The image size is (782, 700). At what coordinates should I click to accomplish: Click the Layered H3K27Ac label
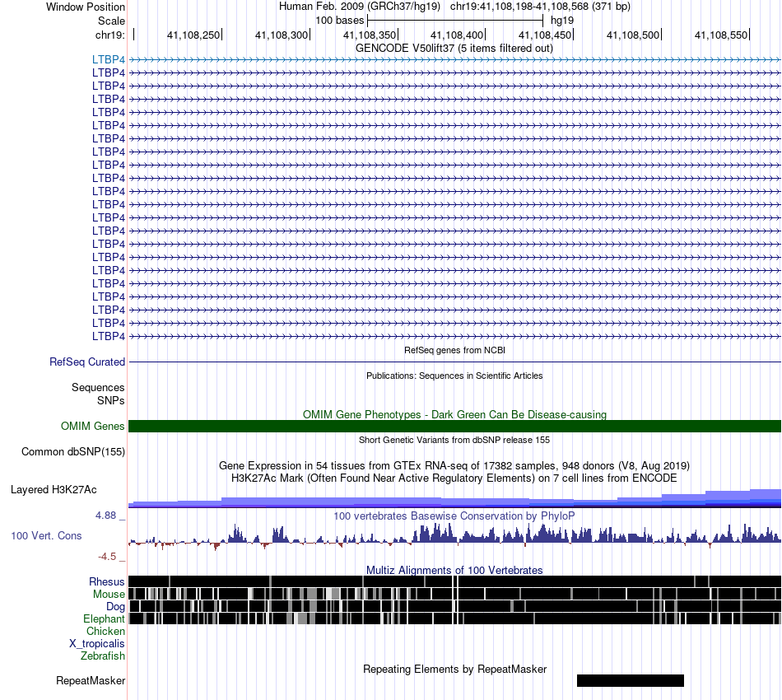click(54, 489)
